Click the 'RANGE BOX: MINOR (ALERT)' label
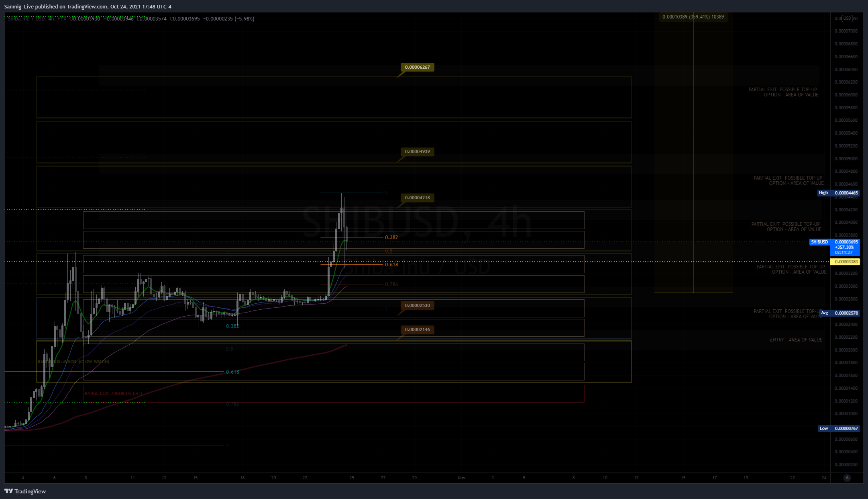The height and width of the screenshot is (499, 868). [113, 393]
